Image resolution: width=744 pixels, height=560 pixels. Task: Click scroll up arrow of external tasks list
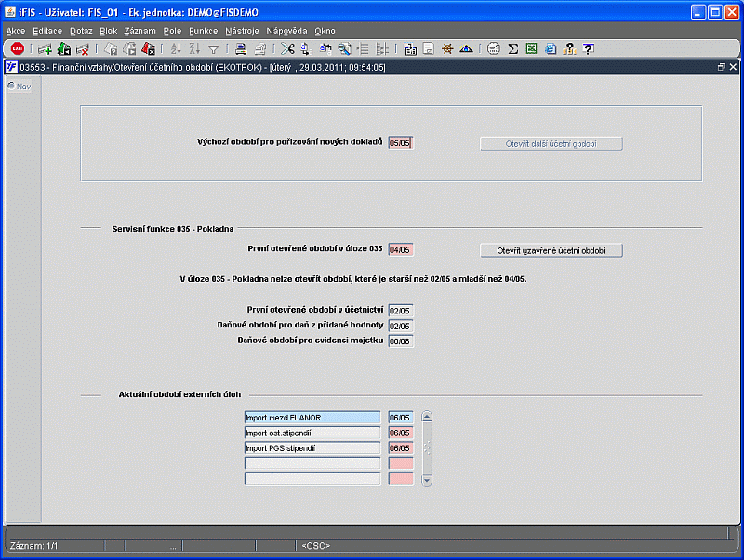pos(427,417)
